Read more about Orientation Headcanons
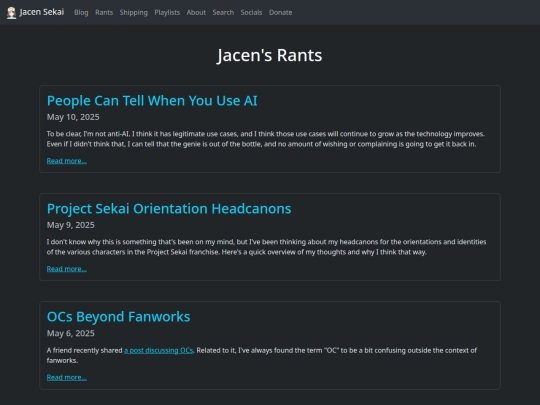The image size is (540, 405). point(66,269)
